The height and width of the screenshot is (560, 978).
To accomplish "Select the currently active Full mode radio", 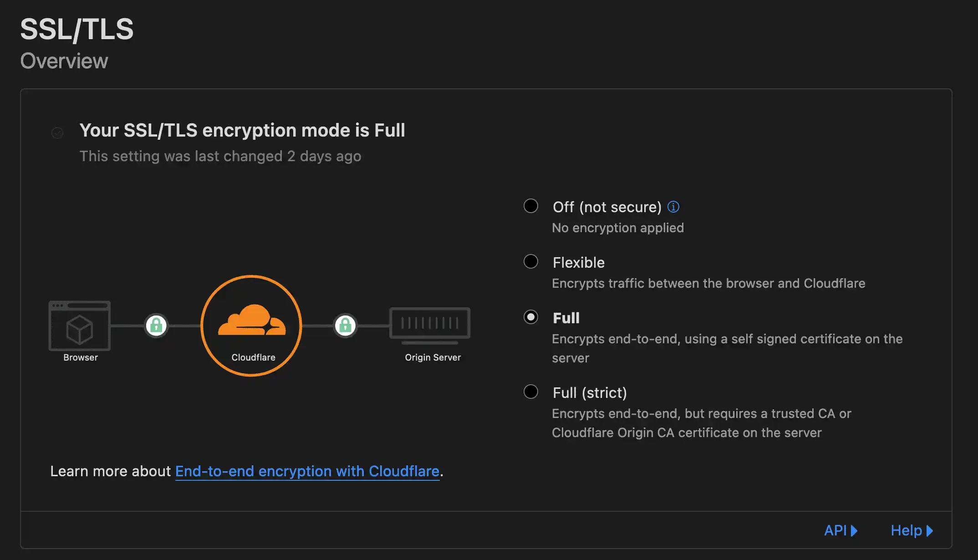I will click(530, 316).
